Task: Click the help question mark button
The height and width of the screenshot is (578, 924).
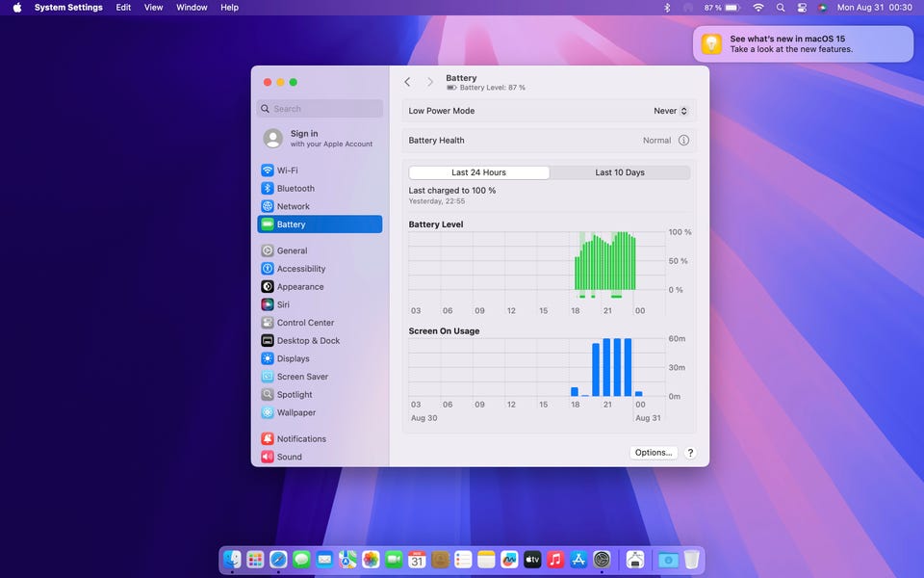Action: [x=690, y=453]
